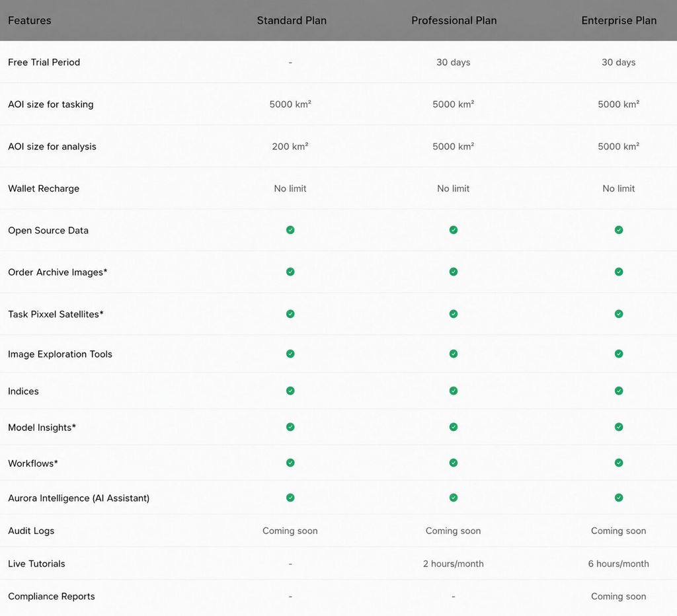Click Order Archive Images checkmark under Enterprise Plan
This screenshot has width=677, height=616.
pos(619,272)
